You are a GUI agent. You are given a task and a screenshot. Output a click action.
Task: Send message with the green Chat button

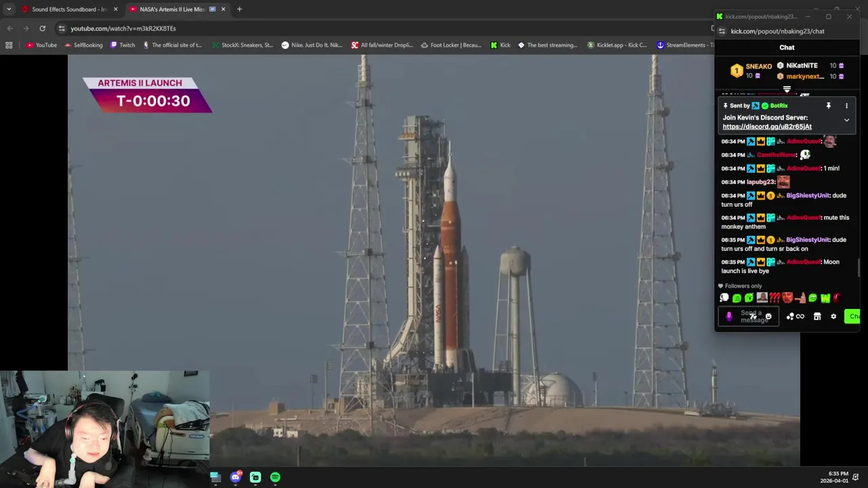(852, 317)
